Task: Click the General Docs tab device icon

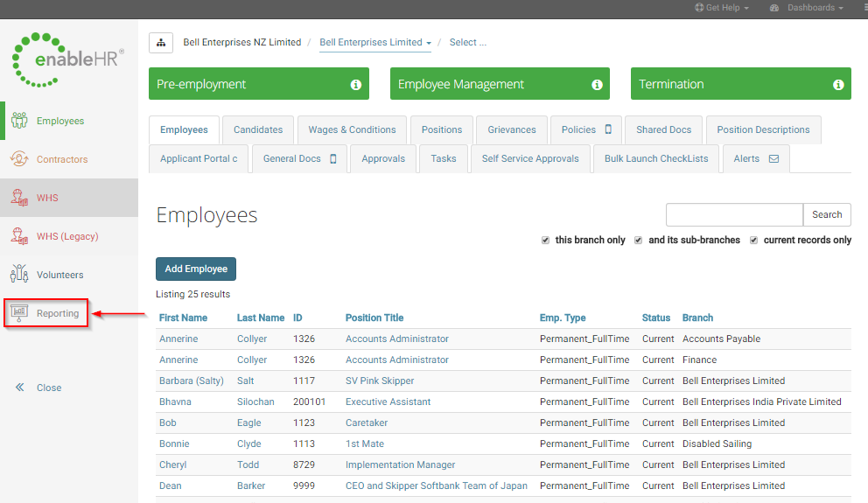Action: click(332, 159)
